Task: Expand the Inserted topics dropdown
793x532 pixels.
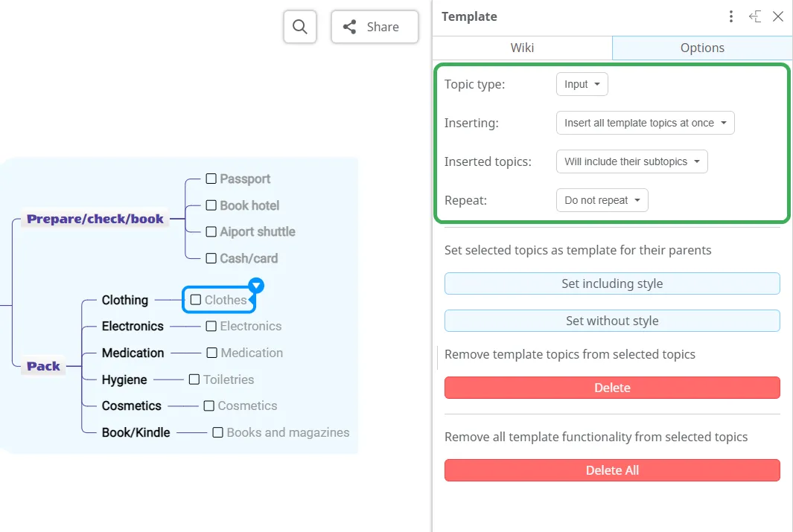Action: click(631, 161)
